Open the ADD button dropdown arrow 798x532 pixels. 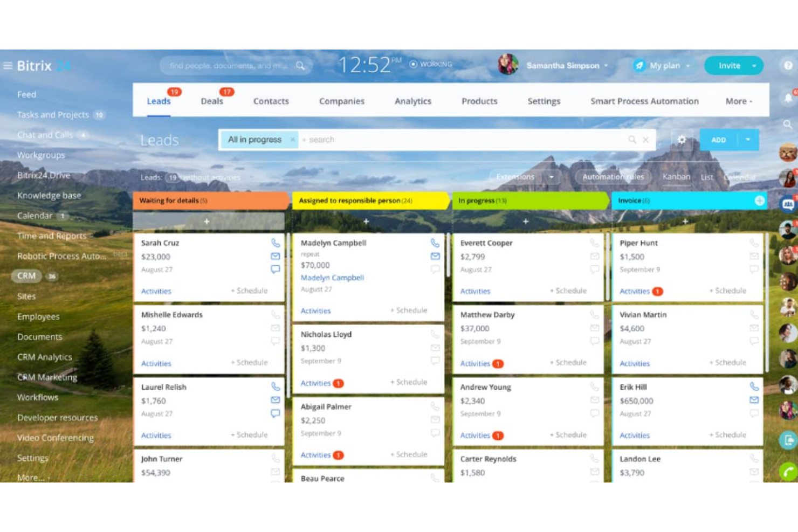click(x=748, y=140)
